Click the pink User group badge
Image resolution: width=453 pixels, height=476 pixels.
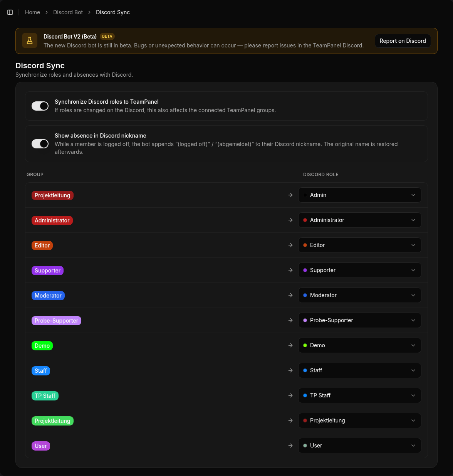(x=41, y=446)
